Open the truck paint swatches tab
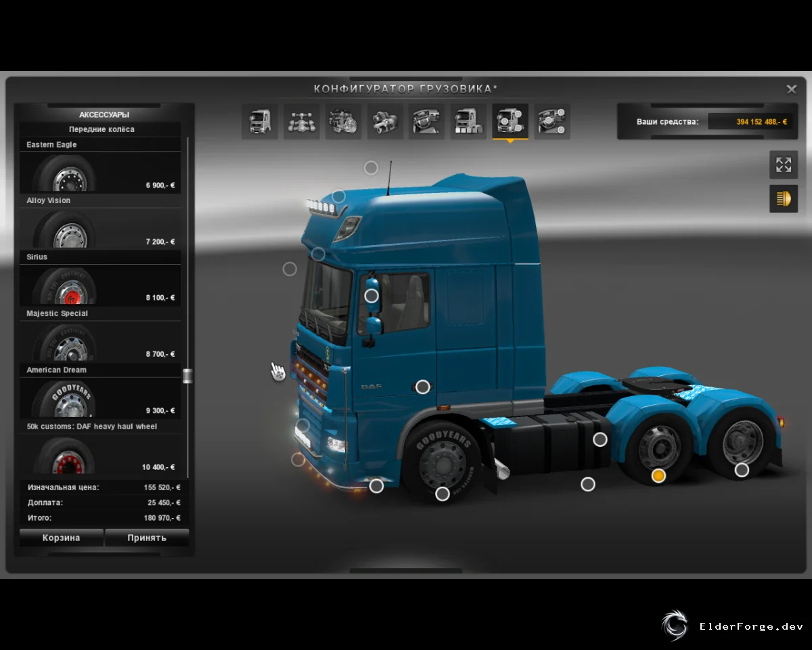 (469, 122)
